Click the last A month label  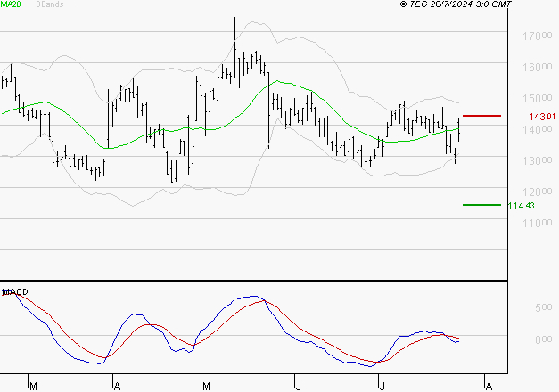pos(489,387)
